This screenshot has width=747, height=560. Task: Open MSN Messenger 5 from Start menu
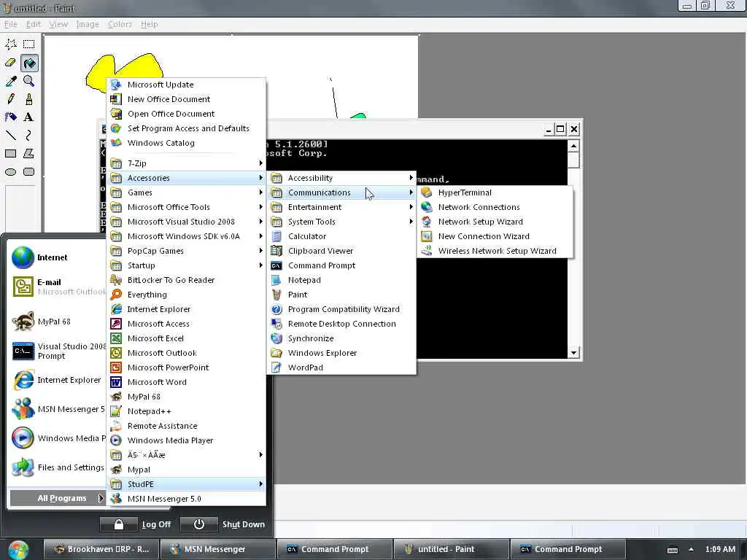(57, 409)
